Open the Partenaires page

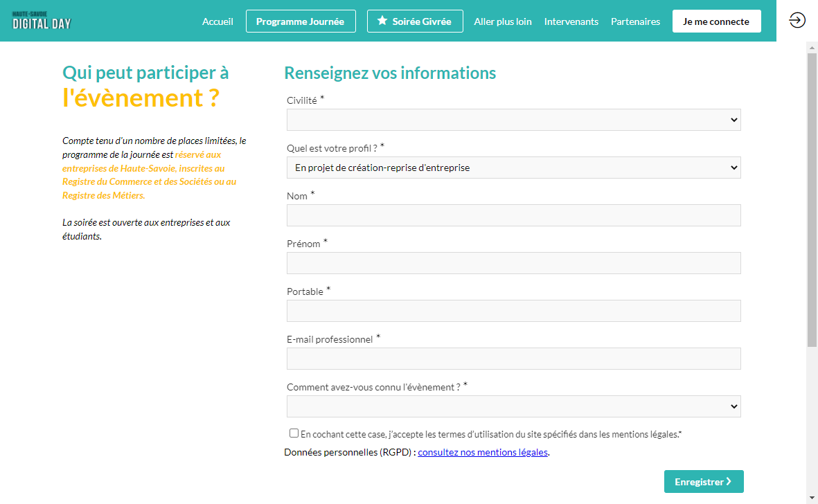coord(635,21)
